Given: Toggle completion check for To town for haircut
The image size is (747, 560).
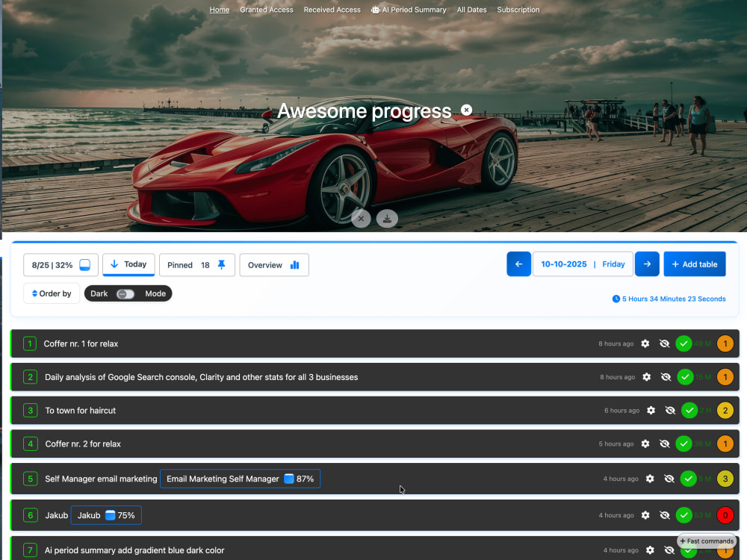Looking at the screenshot, I should 689,410.
